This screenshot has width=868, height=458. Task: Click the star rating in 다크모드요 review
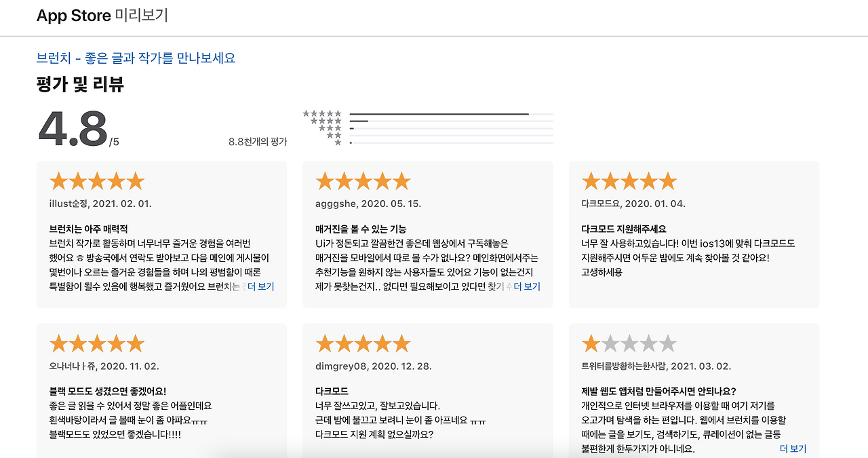pos(629,181)
